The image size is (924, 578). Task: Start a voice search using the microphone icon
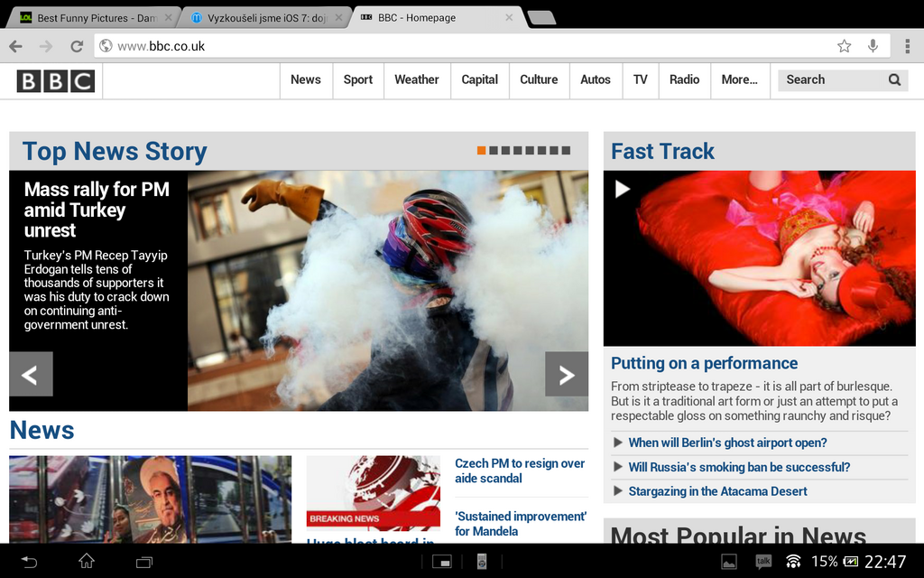[x=873, y=45]
